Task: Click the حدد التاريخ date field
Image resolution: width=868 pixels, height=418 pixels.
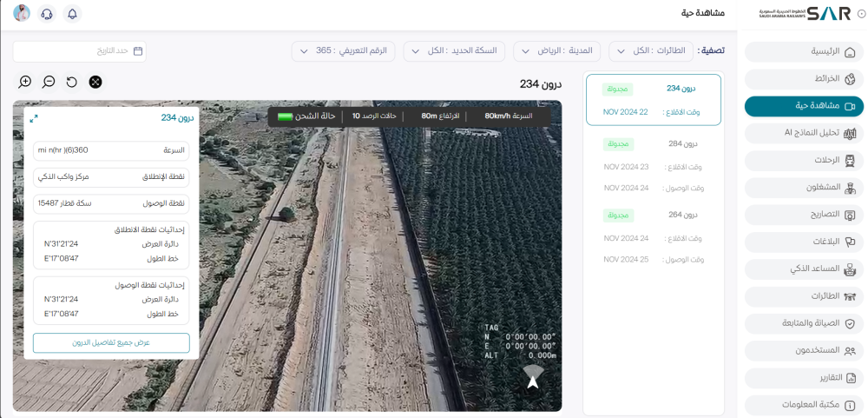Action: pos(80,51)
